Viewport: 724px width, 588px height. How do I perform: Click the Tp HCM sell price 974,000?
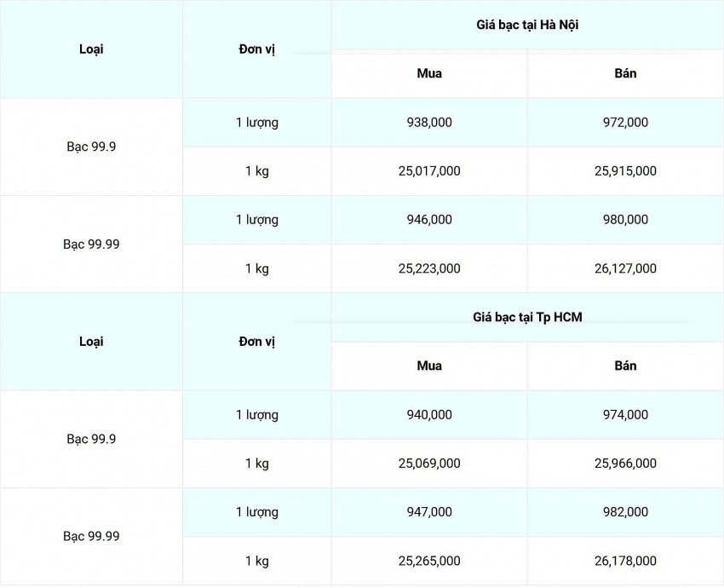click(x=625, y=415)
